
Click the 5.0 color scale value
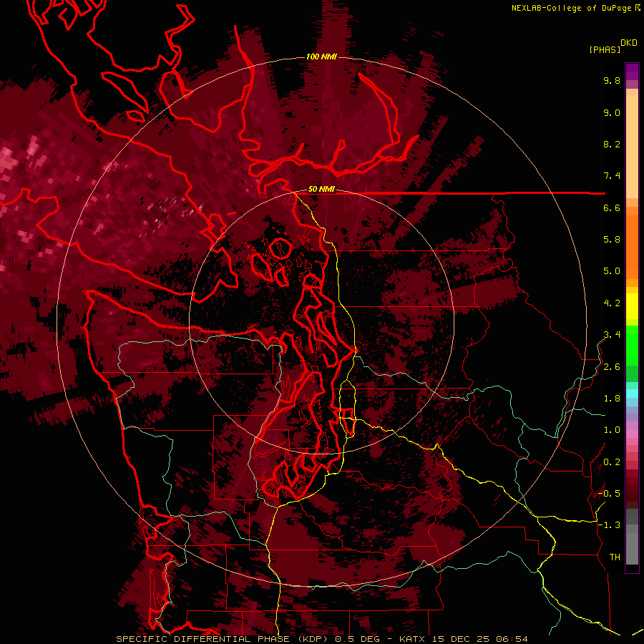click(612, 271)
